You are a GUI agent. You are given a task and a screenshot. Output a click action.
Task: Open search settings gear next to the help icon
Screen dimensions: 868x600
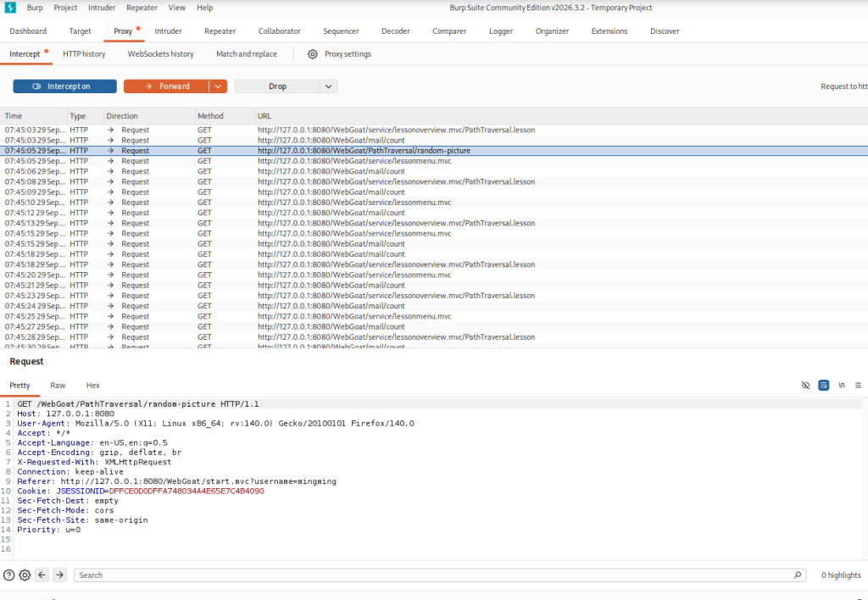[x=25, y=575]
